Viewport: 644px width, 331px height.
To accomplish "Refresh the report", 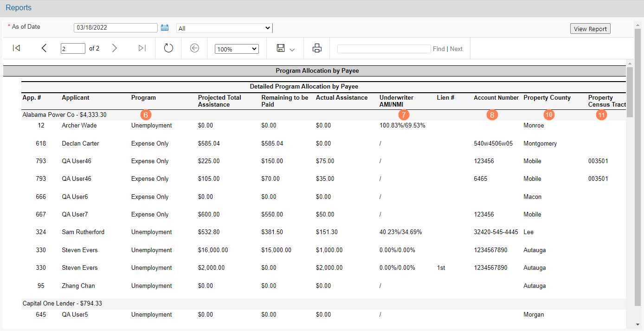I will pos(168,48).
